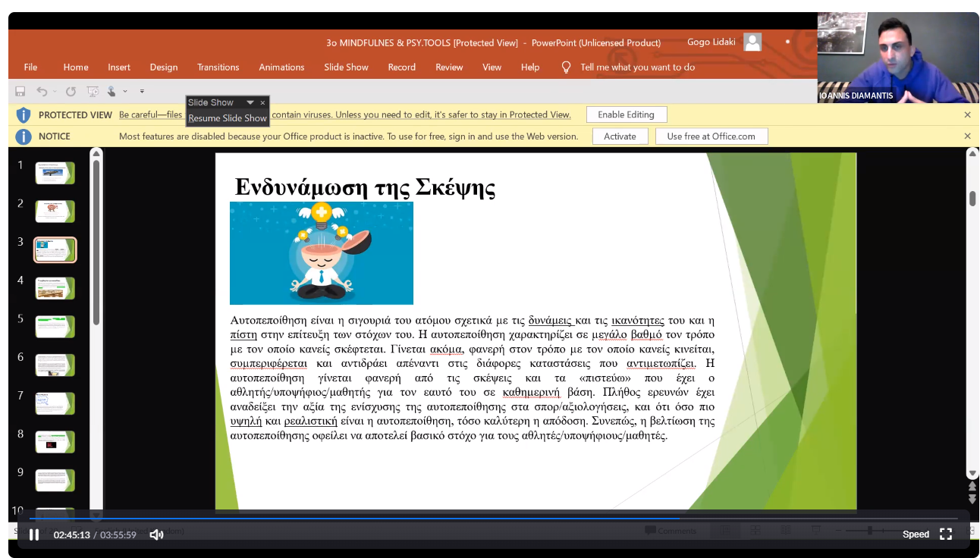Click the video progress bar
980x558 pixels.
[493, 519]
